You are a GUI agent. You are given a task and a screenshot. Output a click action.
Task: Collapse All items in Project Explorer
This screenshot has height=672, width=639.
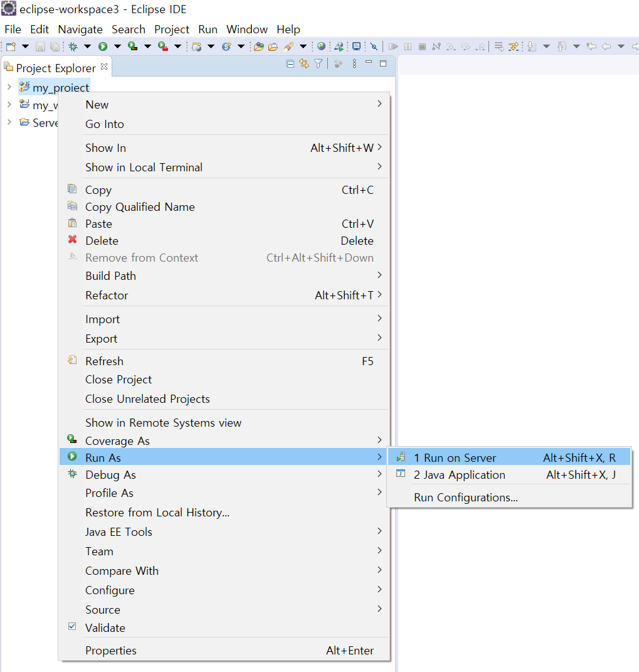pyautogui.click(x=290, y=63)
